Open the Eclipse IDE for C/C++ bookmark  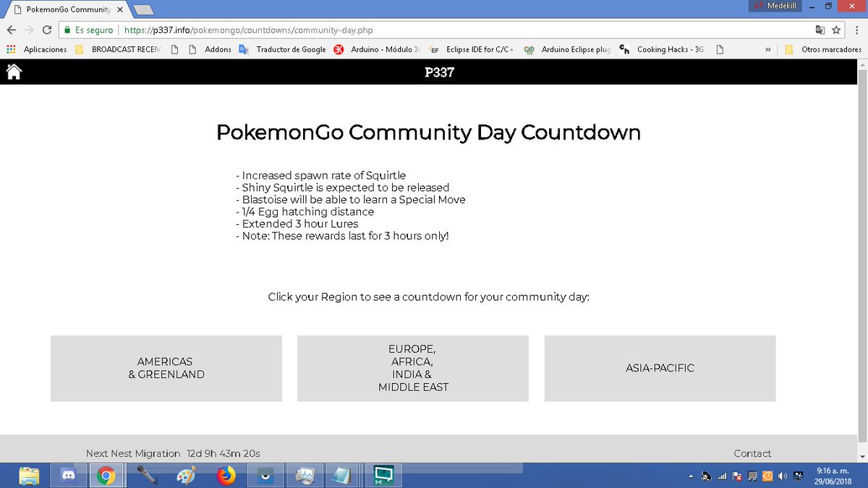pyautogui.click(x=472, y=49)
